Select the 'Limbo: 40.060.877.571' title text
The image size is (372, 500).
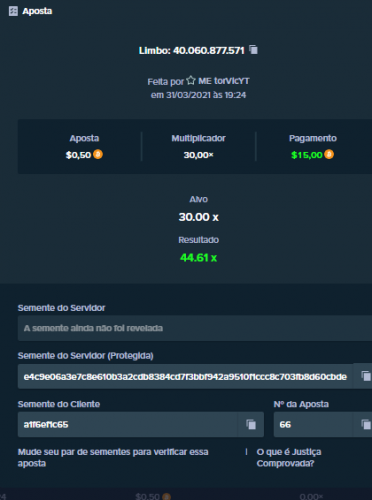(x=192, y=50)
